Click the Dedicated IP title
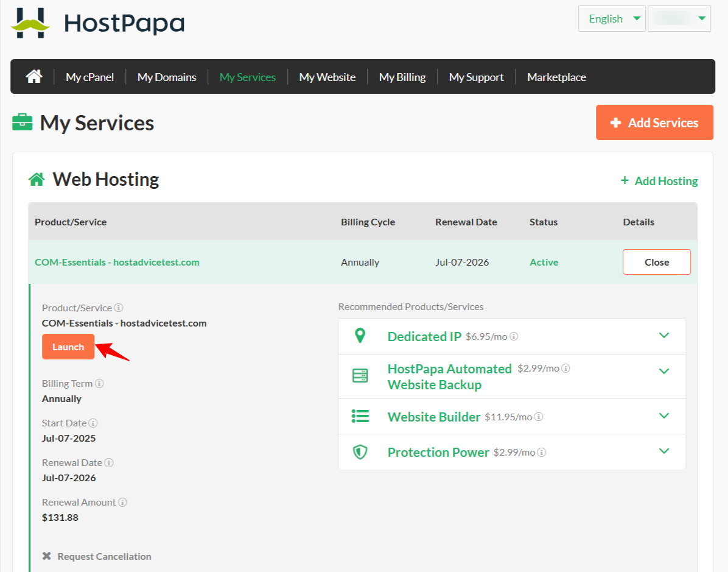 click(x=424, y=336)
